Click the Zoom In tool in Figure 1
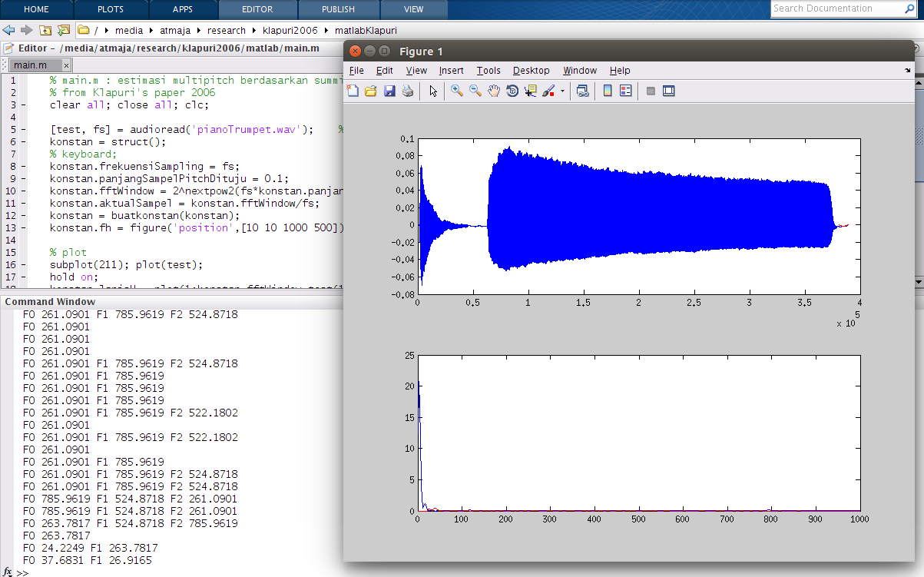Viewport: 924px width, 577px height. 456,91
